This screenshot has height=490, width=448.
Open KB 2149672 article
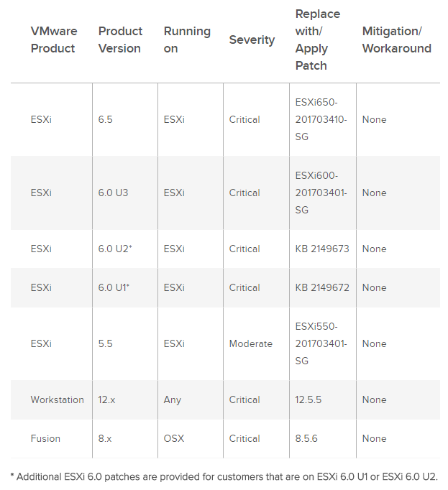click(322, 287)
